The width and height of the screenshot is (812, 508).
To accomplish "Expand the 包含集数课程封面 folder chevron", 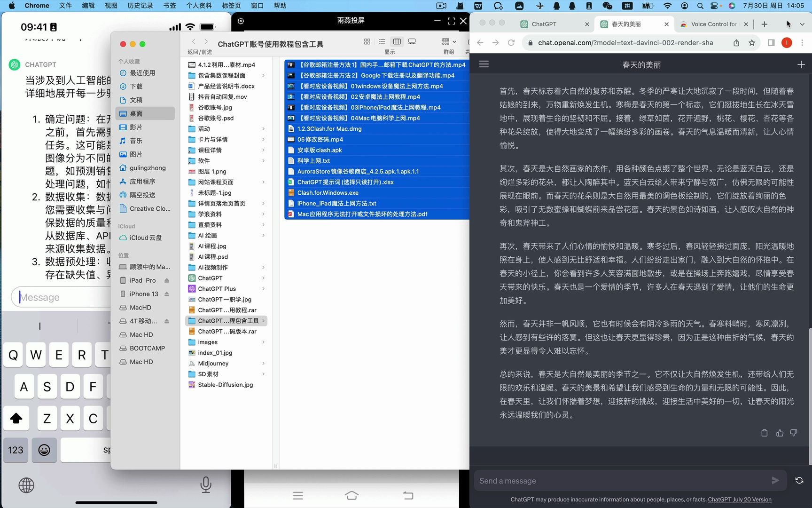I will tap(263, 75).
